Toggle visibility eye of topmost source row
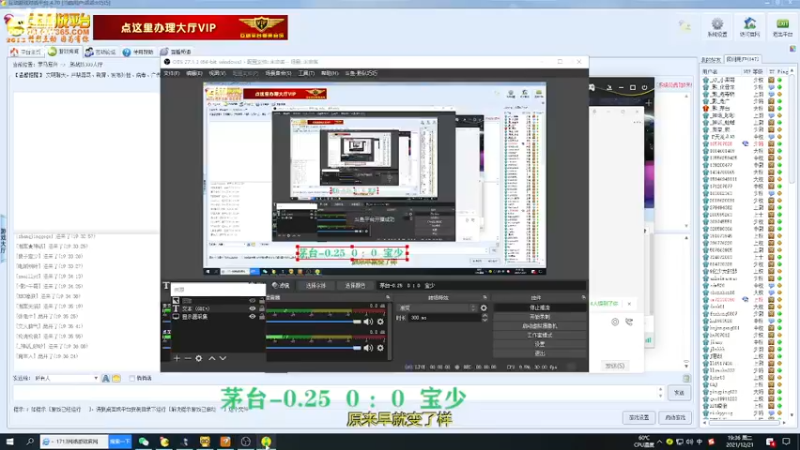 252,301
